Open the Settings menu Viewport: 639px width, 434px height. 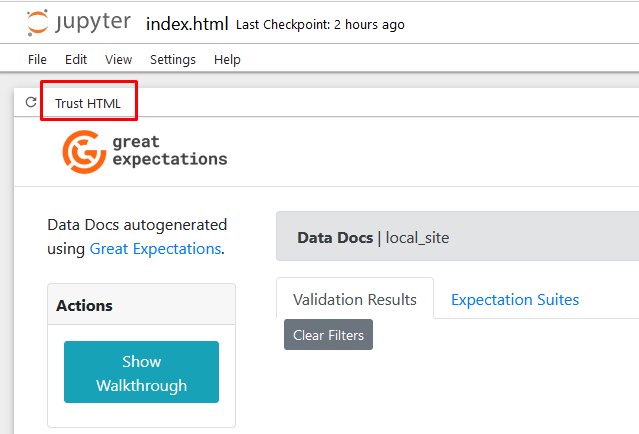(x=172, y=60)
